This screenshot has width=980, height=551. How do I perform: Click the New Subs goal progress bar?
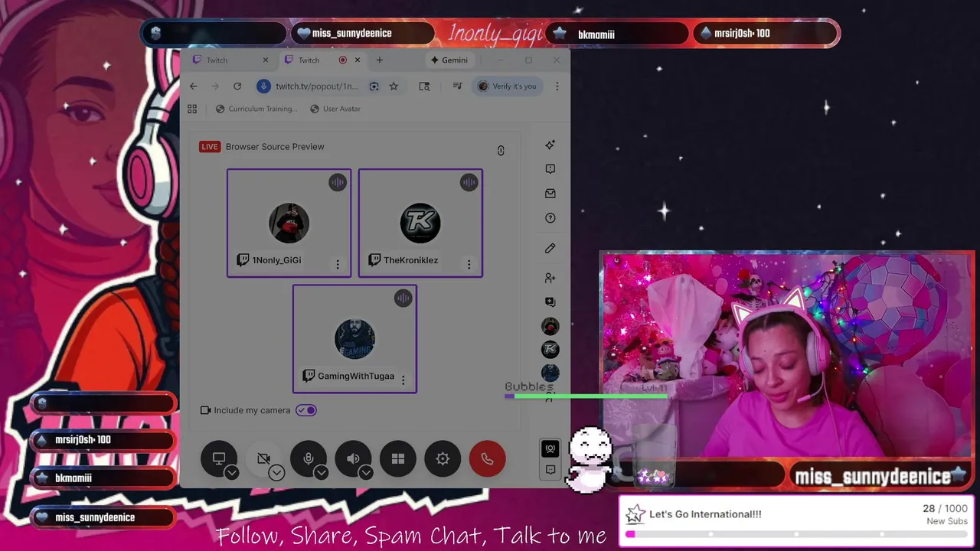click(x=796, y=534)
